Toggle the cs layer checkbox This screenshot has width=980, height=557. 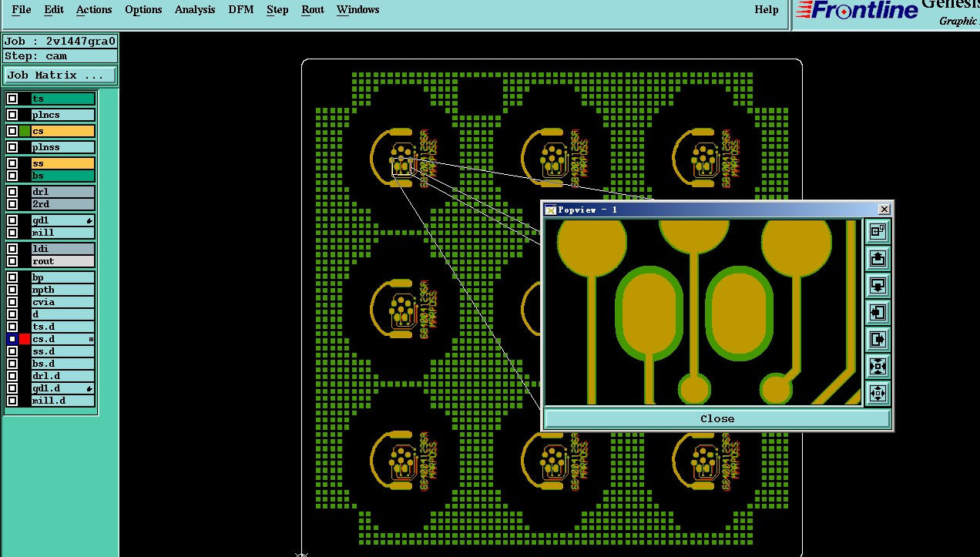click(x=12, y=131)
